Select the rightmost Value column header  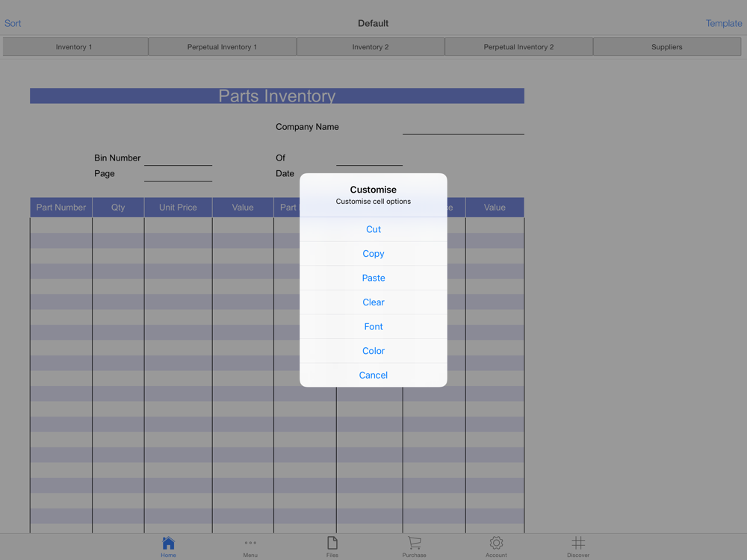495,208
